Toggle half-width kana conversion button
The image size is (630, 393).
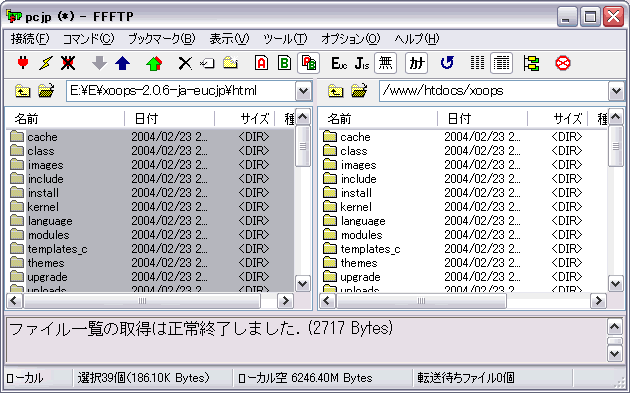point(416,63)
